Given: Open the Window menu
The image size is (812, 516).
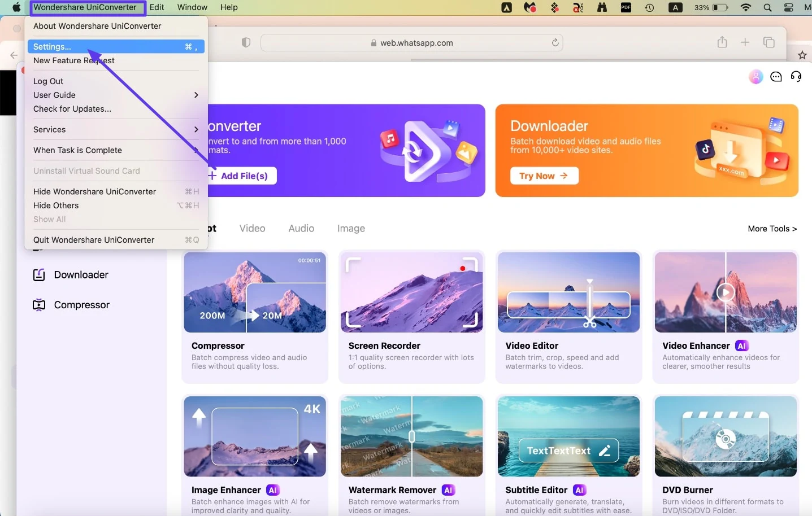Looking at the screenshot, I should [192, 7].
